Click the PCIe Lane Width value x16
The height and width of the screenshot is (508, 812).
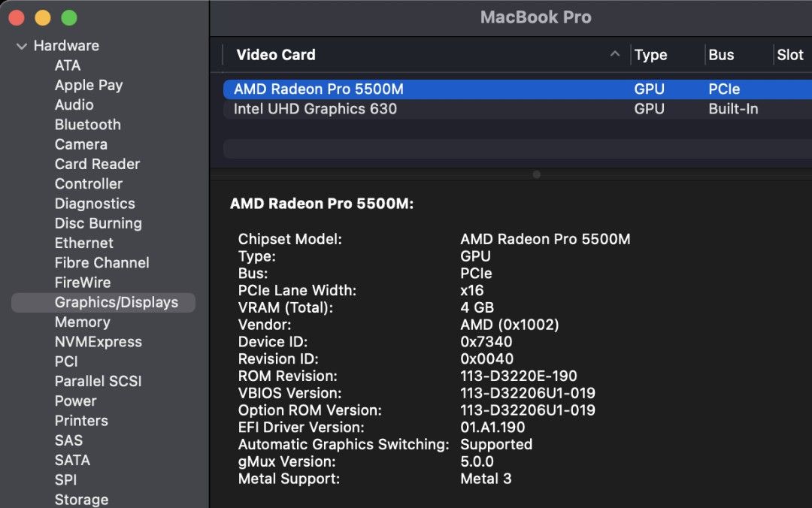coord(471,291)
